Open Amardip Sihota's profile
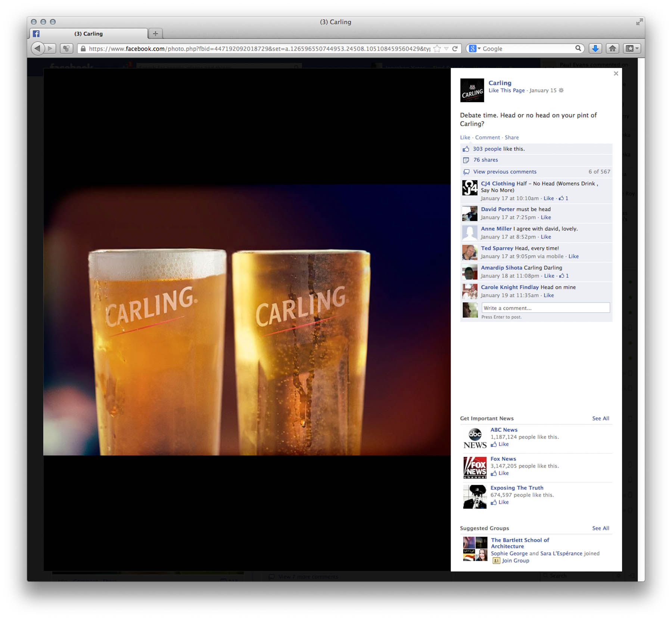Screen dimensions: 672x619 point(501,268)
